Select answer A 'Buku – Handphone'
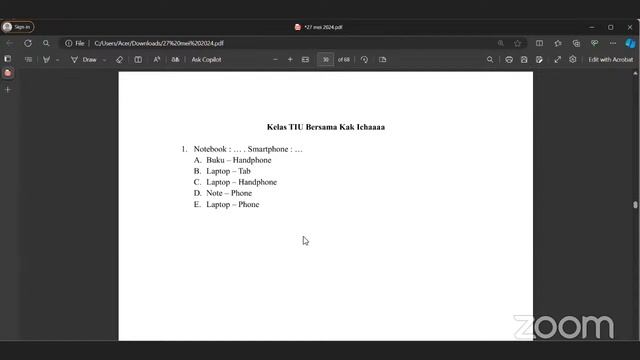640x360 pixels. [238, 160]
